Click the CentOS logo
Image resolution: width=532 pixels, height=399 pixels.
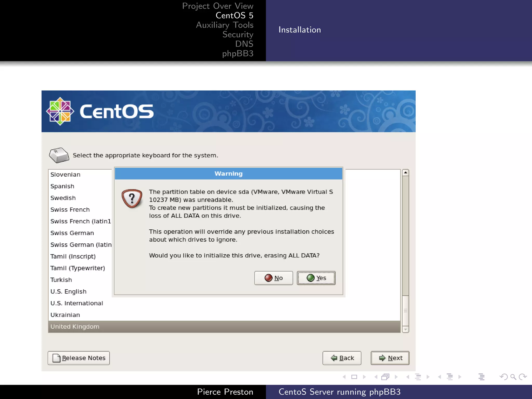point(100,111)
